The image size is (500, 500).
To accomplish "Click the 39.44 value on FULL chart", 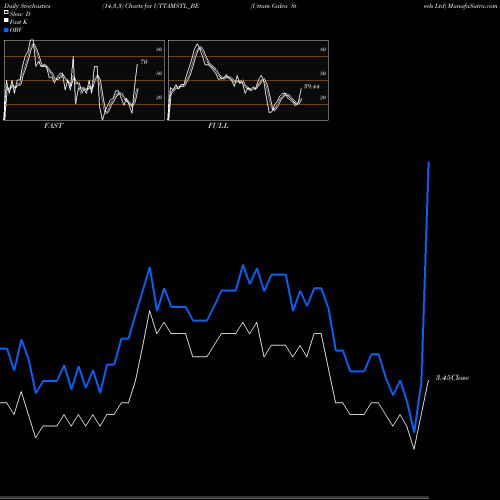I will 311,86.
